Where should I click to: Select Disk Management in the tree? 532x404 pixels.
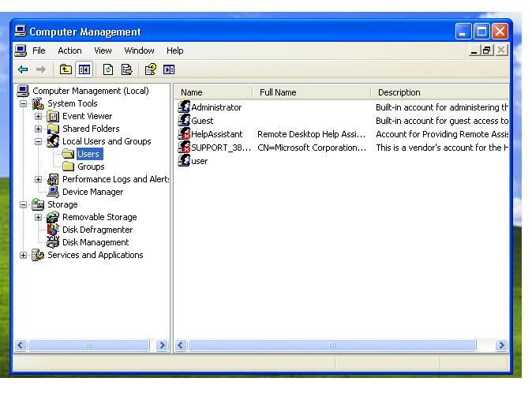96,242
